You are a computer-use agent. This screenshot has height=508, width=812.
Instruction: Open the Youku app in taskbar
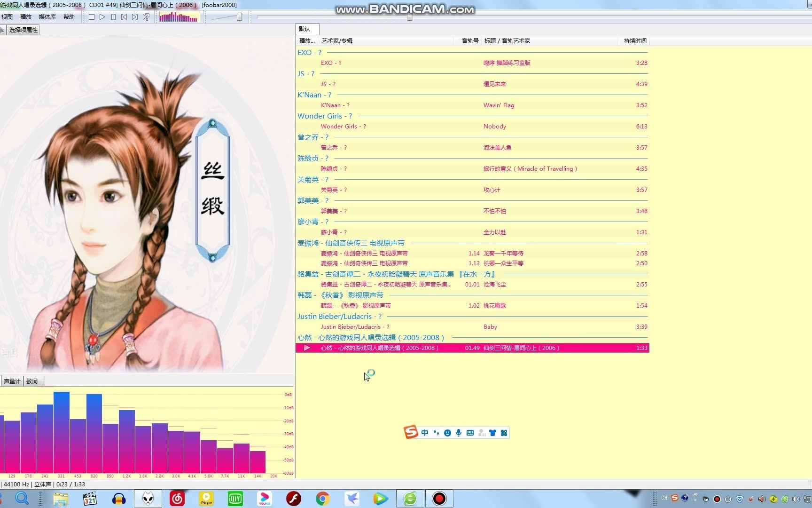click(x=265, y=499)
